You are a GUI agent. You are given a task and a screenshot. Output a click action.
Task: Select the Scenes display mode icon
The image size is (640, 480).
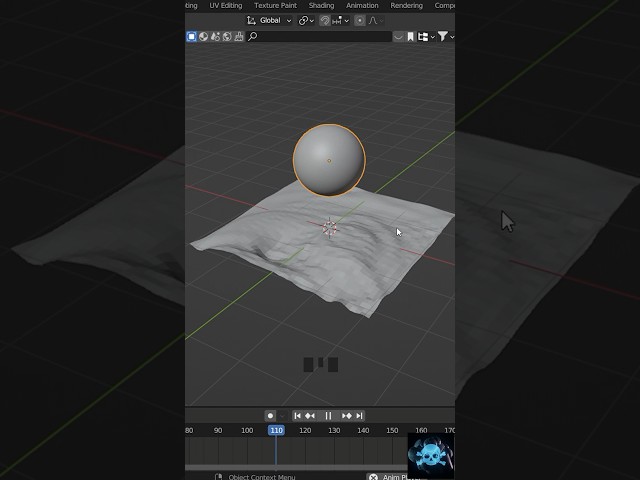coord(191,37)
